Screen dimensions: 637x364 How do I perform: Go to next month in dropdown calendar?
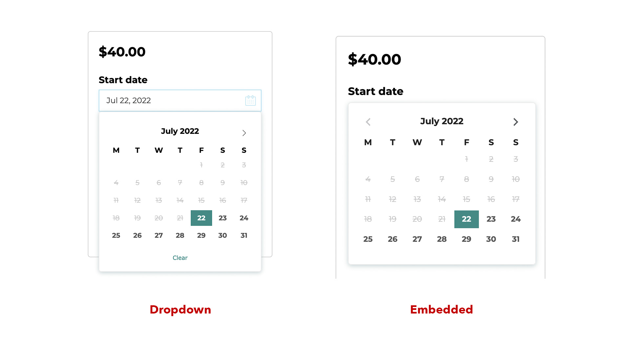click(244, 133)
